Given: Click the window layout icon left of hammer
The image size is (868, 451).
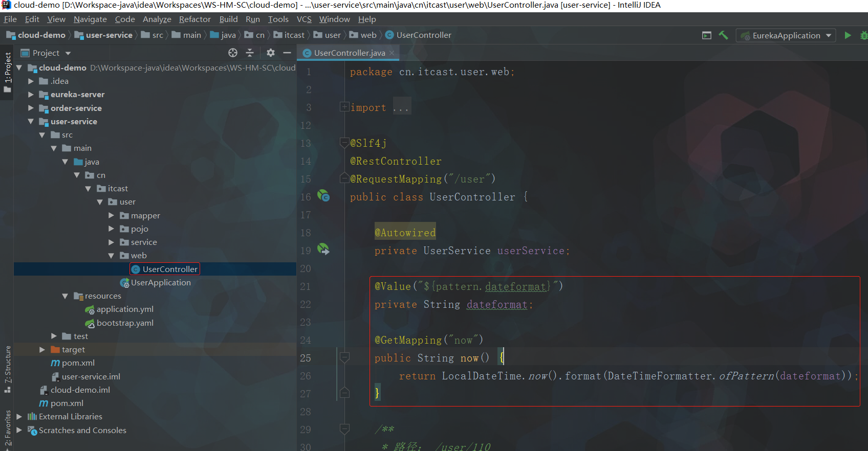Looking at the screenshot, I should coord(707,35).
